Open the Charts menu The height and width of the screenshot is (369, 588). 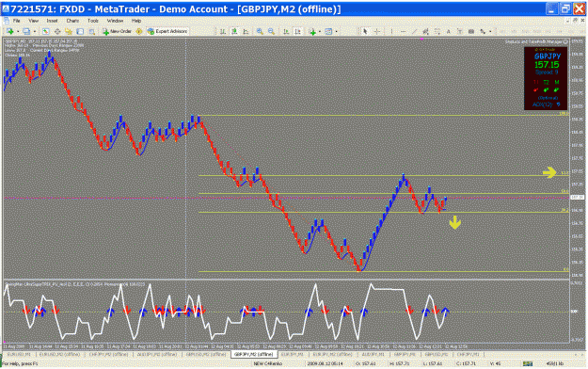click(72, 21)
